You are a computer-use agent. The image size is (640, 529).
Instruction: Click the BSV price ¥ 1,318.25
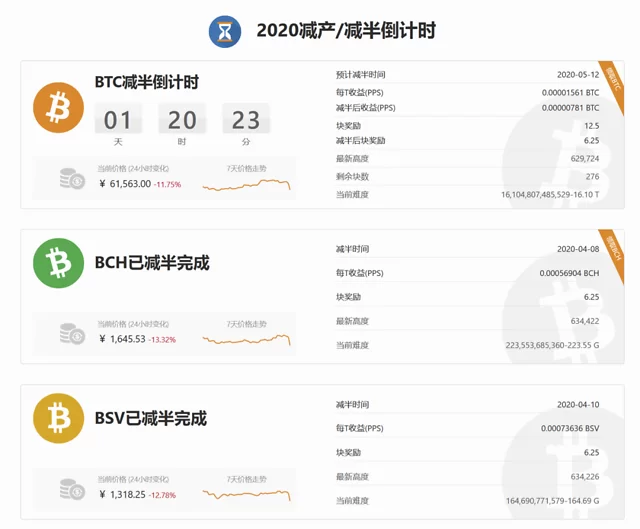click(122, 495)
